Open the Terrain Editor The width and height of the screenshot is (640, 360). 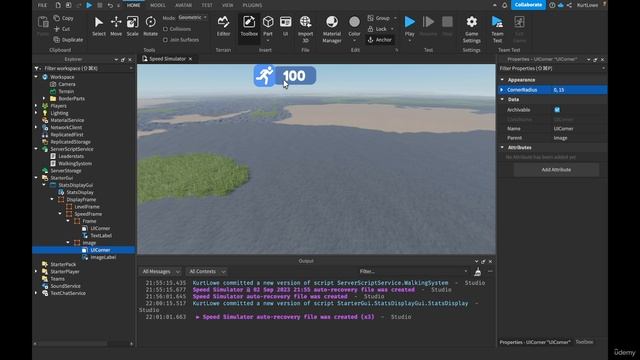click(223, 26)
